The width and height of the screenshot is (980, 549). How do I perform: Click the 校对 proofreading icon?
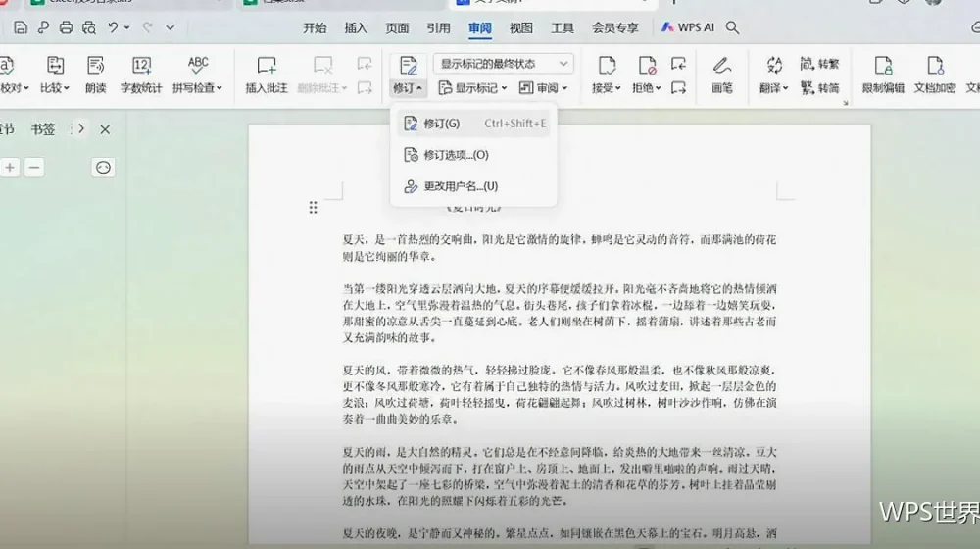[x=8, y=66]
